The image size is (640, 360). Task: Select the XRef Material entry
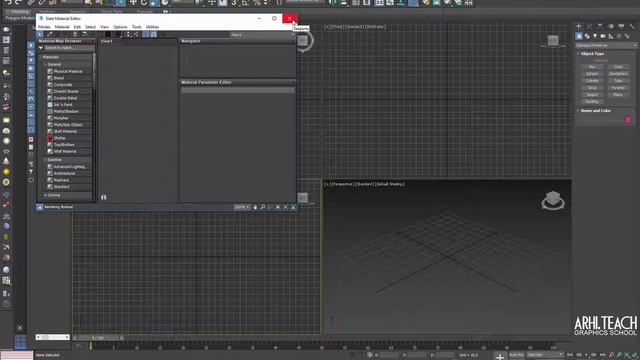[69, 151]
